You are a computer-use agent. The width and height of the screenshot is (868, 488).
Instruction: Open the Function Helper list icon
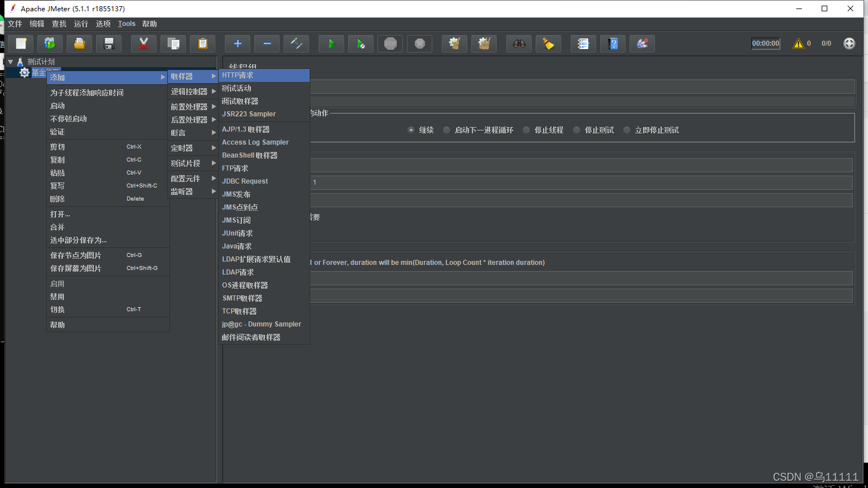click(584, 43)
